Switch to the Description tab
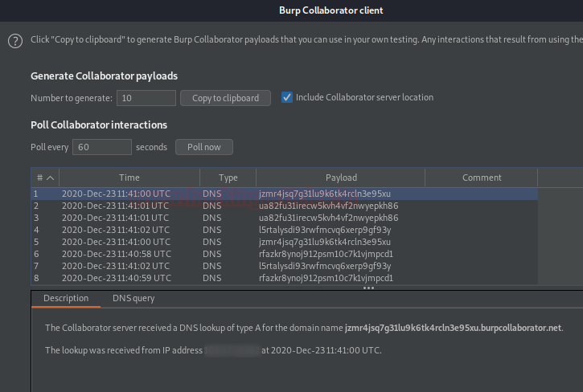Screen dimensions: 583x392 point(66,298)
